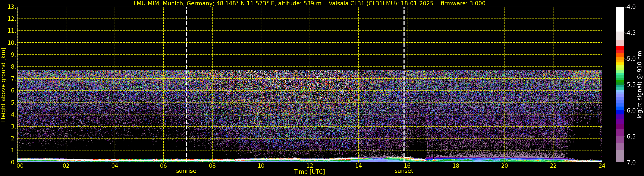
Task: Click the 'sunset' label below the time axis
Action: click(404, 171)
